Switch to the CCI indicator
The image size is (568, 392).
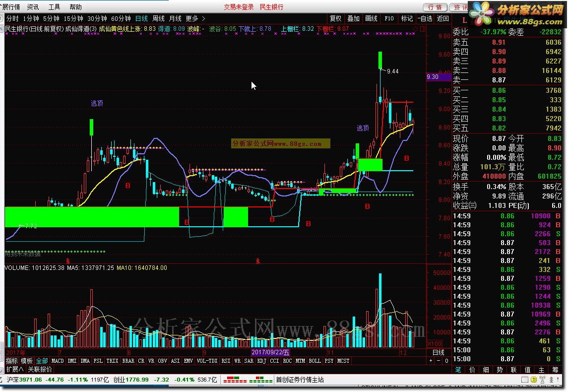(275, 361)
